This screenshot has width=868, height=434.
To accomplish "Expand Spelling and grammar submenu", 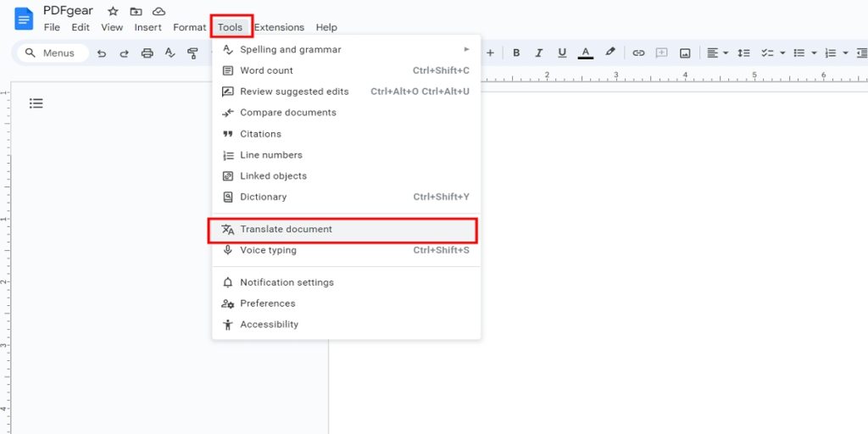I will point(347,49).
